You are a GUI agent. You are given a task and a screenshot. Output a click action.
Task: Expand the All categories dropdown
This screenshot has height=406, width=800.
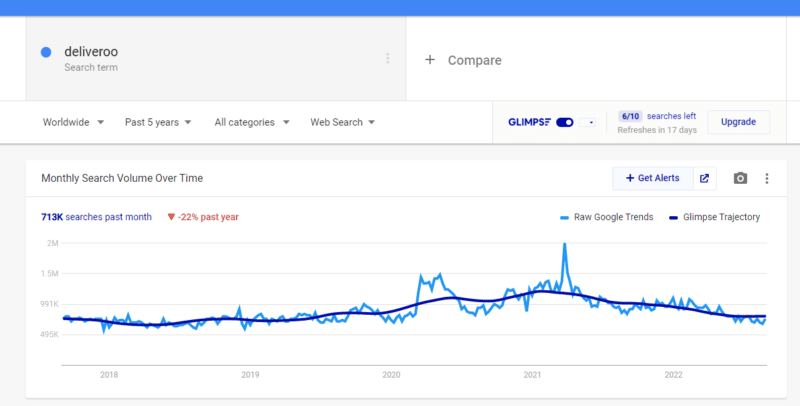pyautogui.click(x=251, y=122)
